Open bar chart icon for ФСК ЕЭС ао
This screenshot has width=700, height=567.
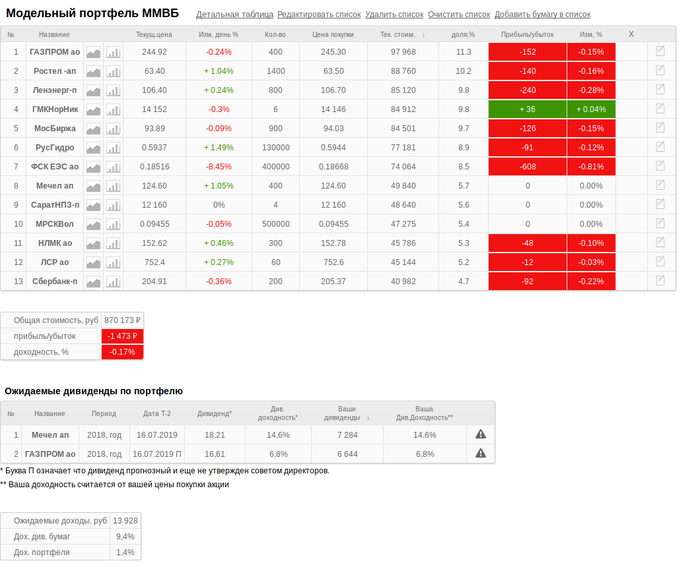[113, 167]
